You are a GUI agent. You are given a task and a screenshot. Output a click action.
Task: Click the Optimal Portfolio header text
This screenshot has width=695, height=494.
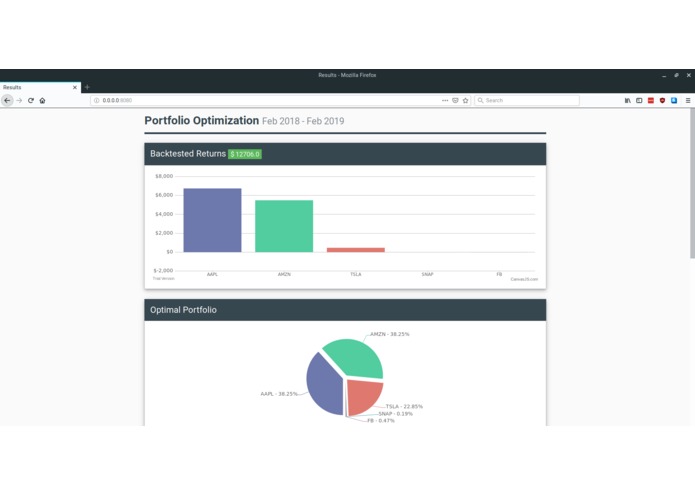click(x=183, y=310)
